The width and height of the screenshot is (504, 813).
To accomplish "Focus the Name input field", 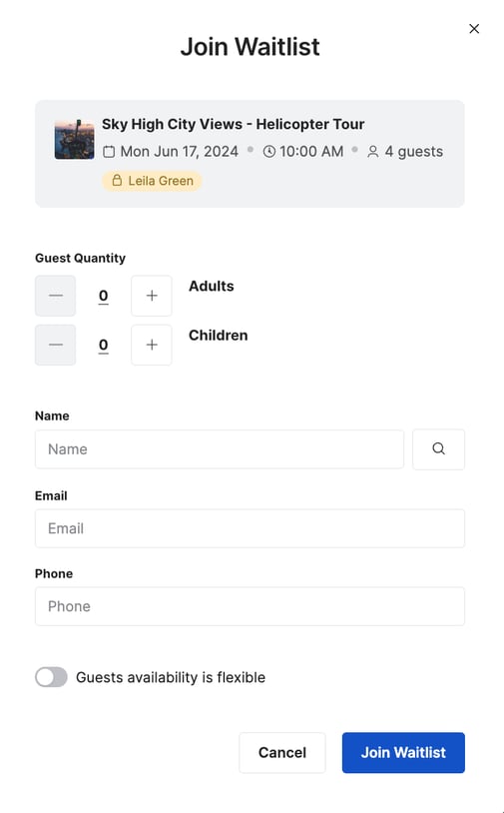I will point(220,449).
